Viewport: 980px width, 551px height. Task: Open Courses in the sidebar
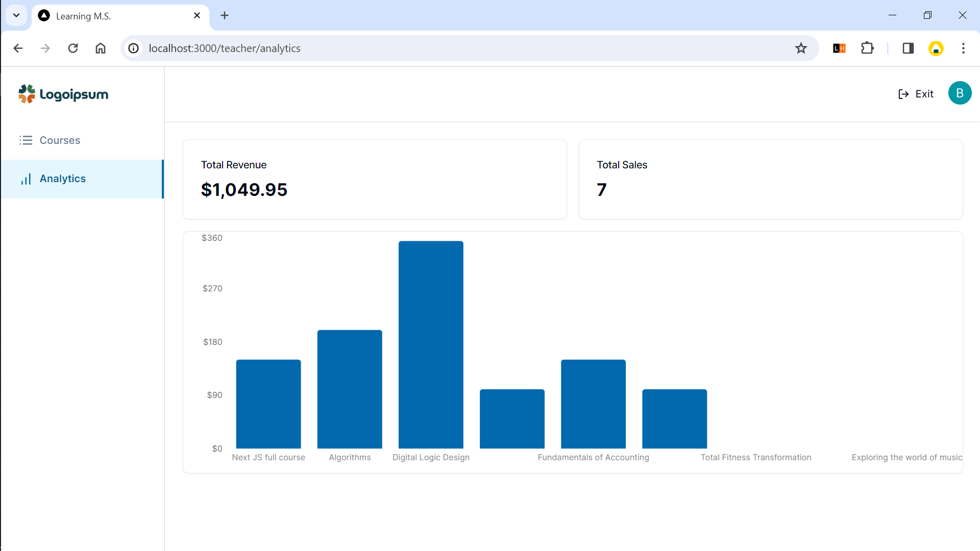click(x=60, y=140)
